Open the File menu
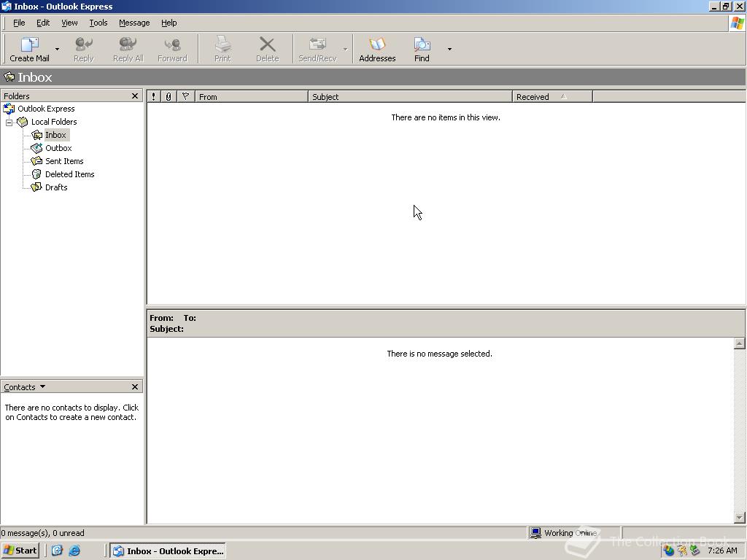747x560 pixels. [19, 23]
